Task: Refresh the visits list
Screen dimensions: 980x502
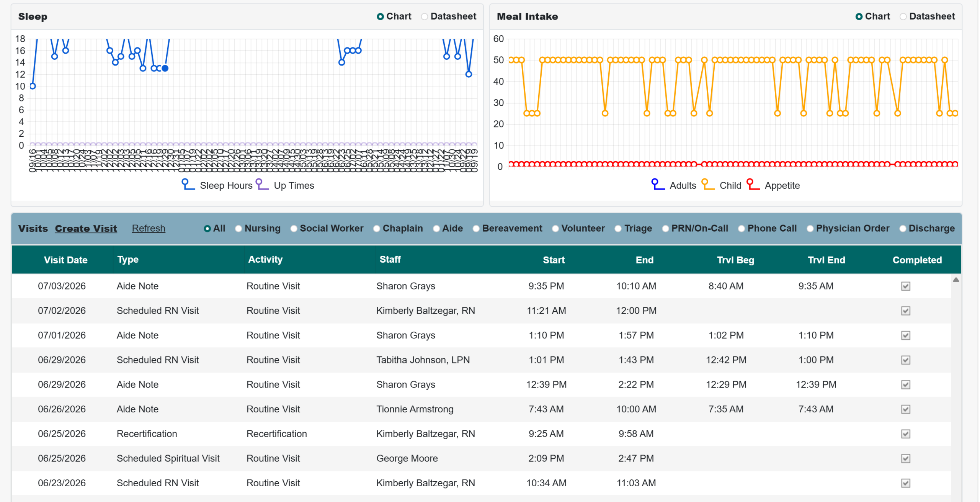Action: pos(149,229)
